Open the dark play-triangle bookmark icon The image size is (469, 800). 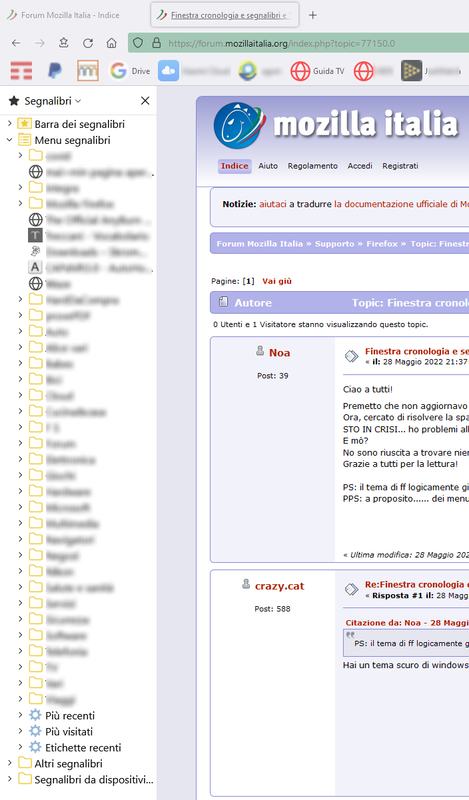pos(411,71)
